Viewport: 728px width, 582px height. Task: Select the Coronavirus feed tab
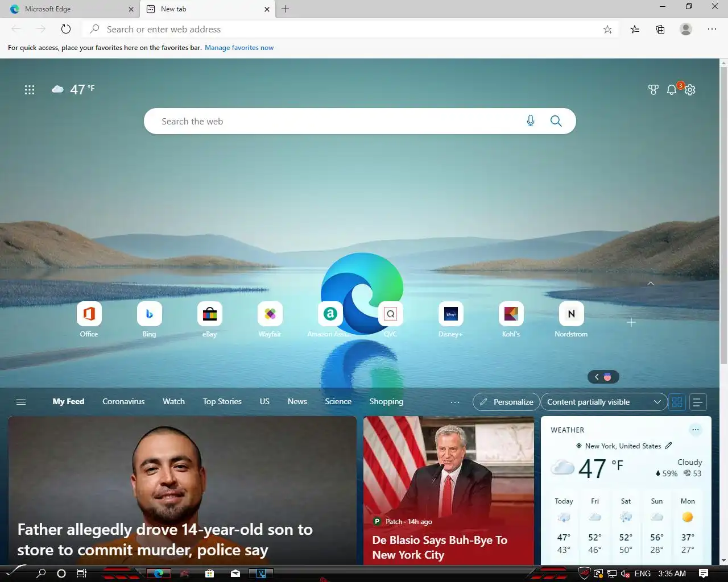123,401
